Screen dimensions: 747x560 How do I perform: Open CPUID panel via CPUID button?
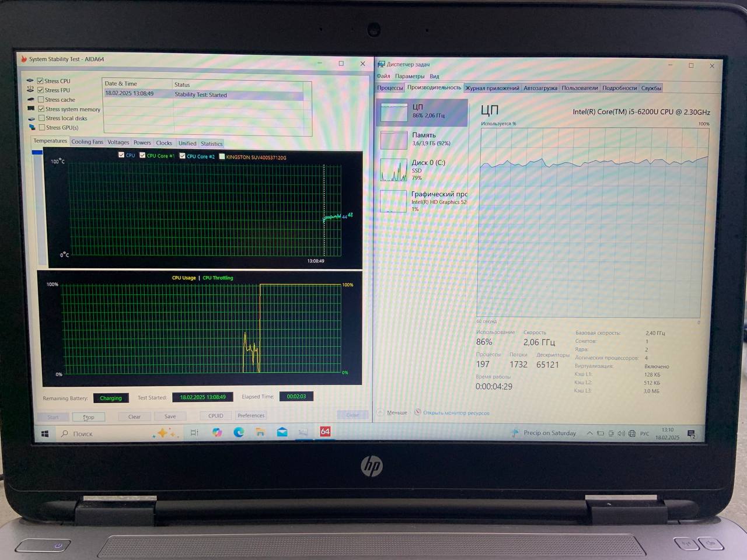coord(215,415)
